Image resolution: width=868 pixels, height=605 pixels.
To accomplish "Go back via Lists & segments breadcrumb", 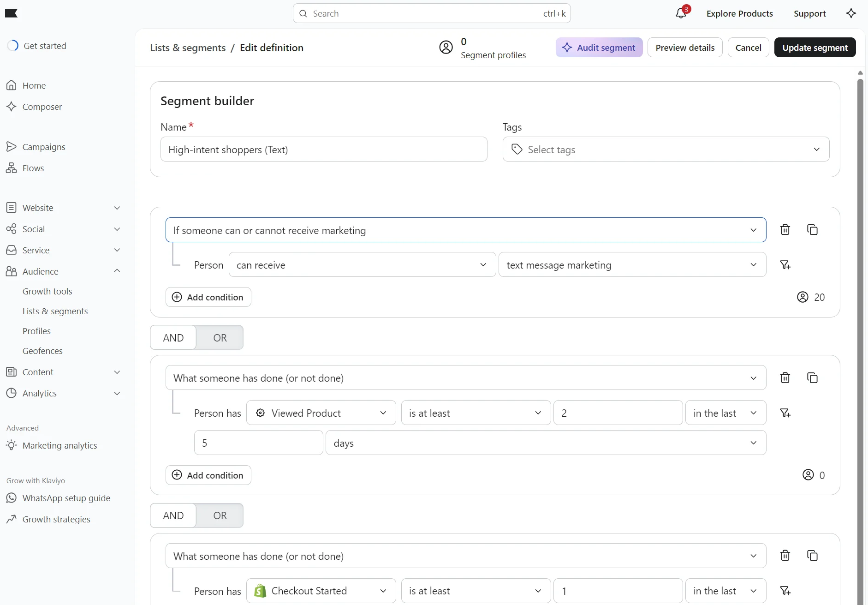I will click(x=188, y=48).
